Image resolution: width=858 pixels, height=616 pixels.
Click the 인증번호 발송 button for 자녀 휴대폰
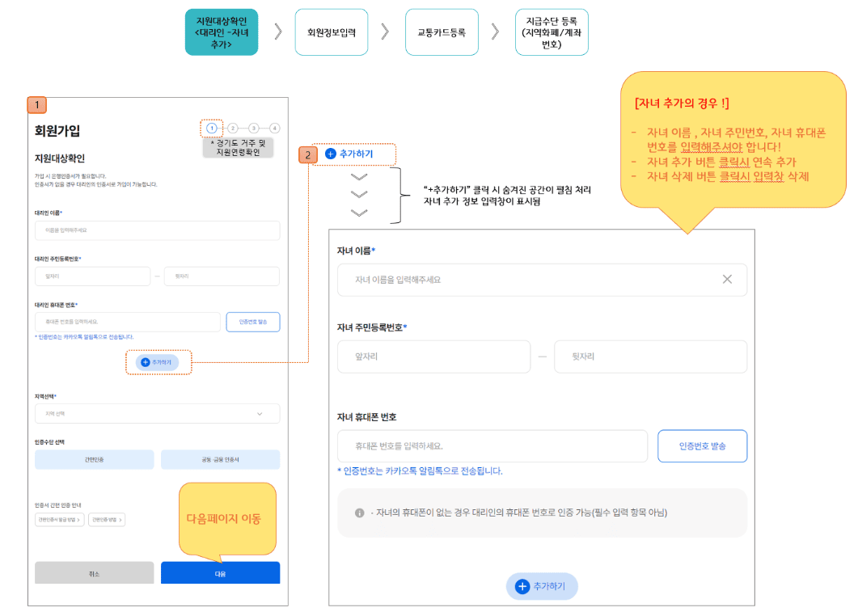[x=702, y=445]
